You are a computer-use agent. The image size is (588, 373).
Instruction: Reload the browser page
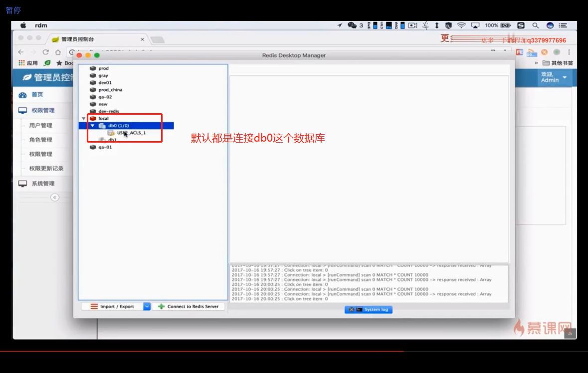(45, 52)
